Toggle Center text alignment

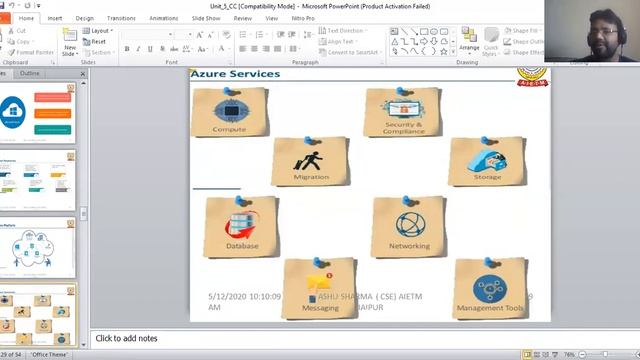pyautogui.click(x=254, y=49)
